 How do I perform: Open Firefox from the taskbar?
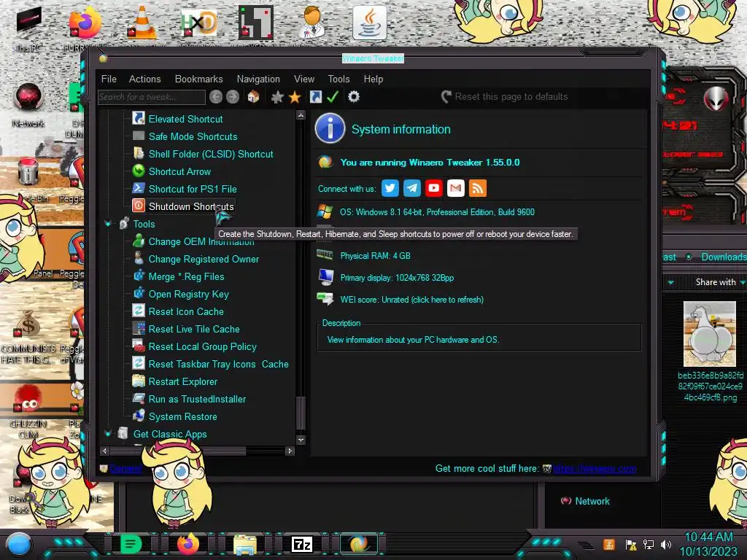pos(187,544)
